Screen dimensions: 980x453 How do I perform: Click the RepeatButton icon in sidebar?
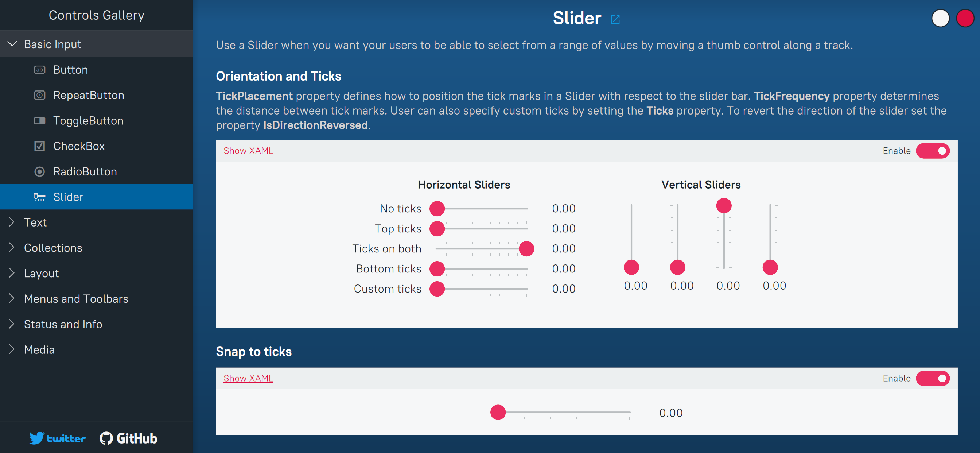pos(40,96)
